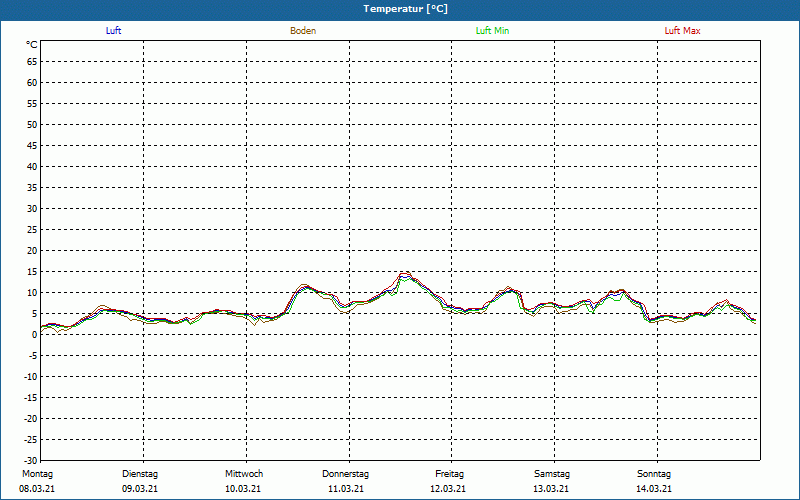Click the '15' y-axis value
Viewport: 800px width, 500px height.
pyautogui.click(x=32, y=272)
